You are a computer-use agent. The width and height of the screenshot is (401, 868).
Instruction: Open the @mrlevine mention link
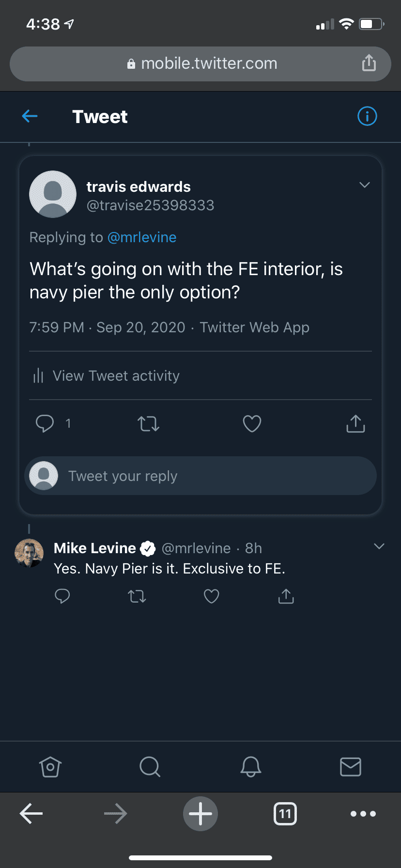pyautogui.click(x=142, y=237)
